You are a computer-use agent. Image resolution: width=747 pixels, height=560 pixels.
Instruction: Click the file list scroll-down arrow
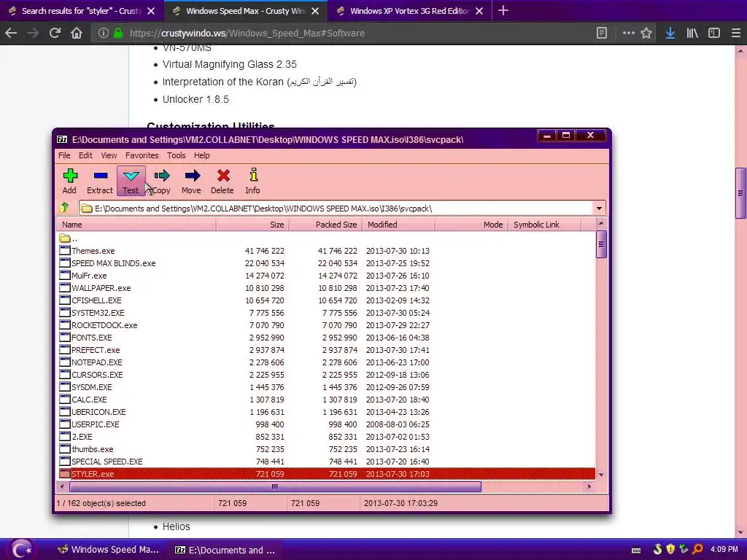coord(601,474)
